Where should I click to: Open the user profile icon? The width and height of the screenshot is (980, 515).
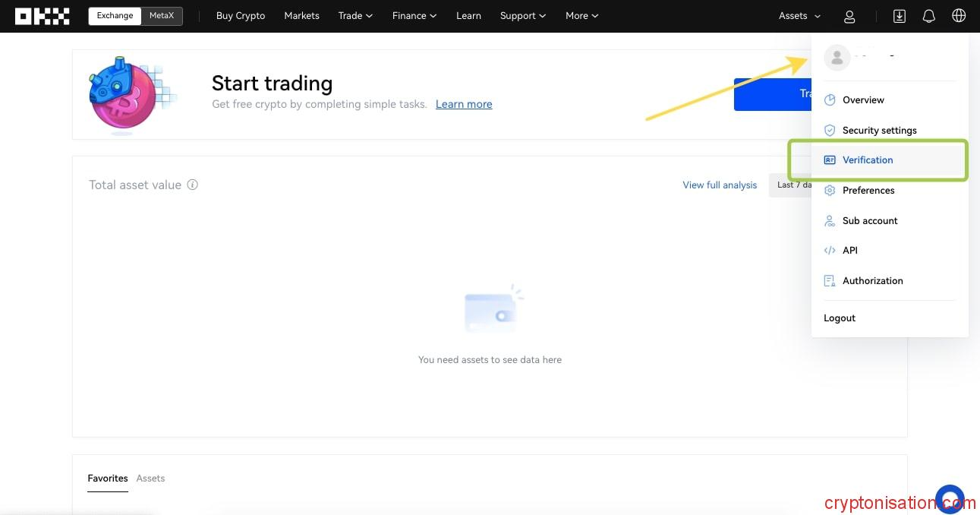click(849, 16)
